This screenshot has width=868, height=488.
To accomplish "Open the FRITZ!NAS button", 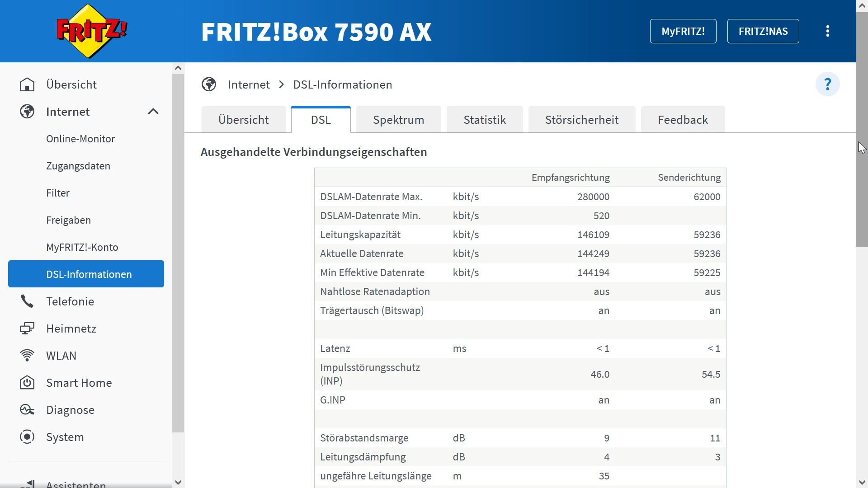I will [x=763, y=31].
